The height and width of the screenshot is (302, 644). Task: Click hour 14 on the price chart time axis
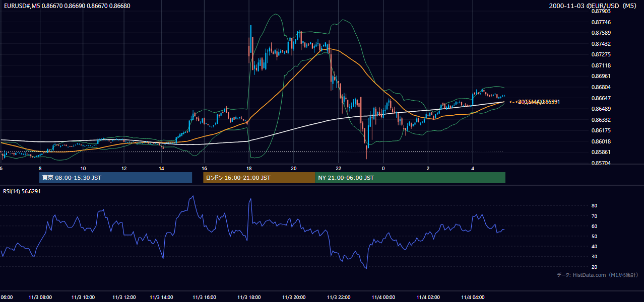pos(161,168)
